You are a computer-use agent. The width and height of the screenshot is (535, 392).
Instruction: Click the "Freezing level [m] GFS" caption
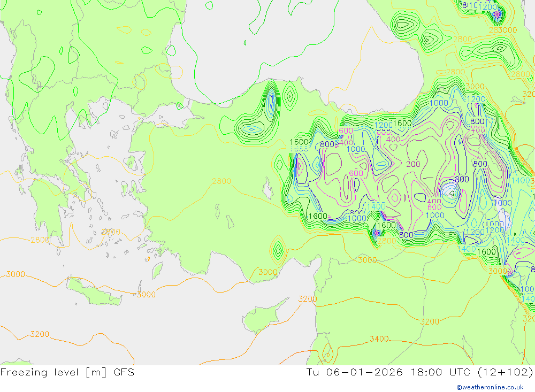click(x=67, y=372)
